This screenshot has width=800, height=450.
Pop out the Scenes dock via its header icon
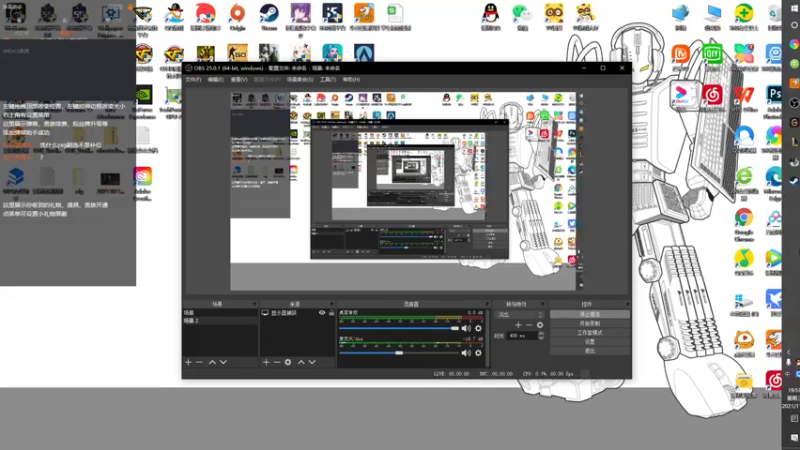point(254,304)
